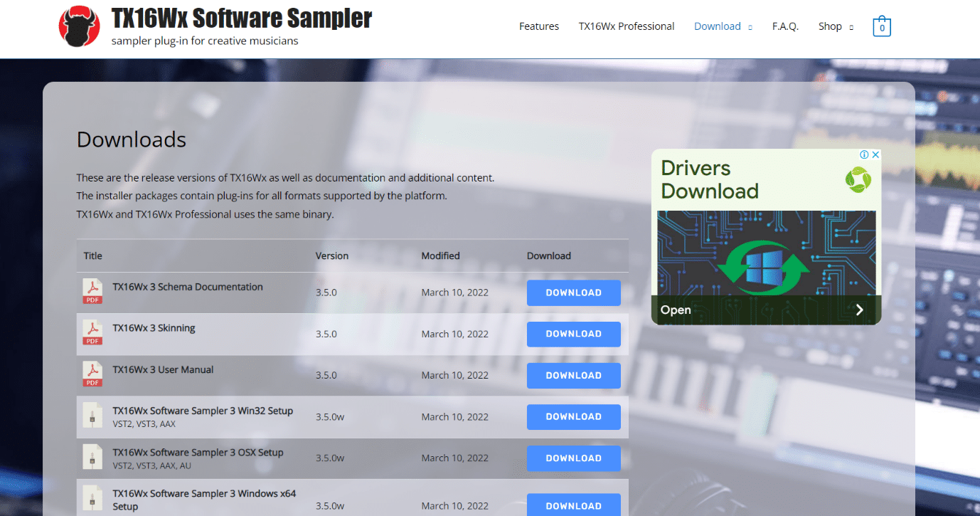Go to TX16Wx Professional page
Image resolution: width=980 pixels, height=516 pixels.
[x=627, y=26]
